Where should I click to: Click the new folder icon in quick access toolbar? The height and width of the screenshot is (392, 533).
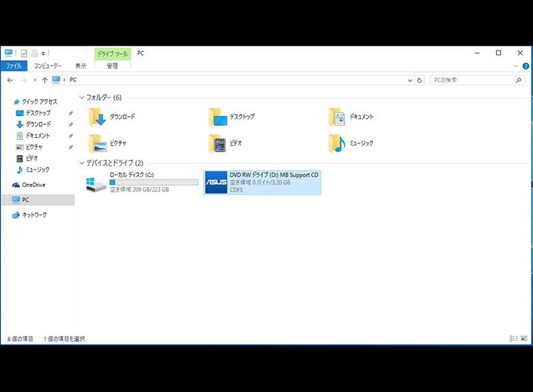click(x=34, y=53)
